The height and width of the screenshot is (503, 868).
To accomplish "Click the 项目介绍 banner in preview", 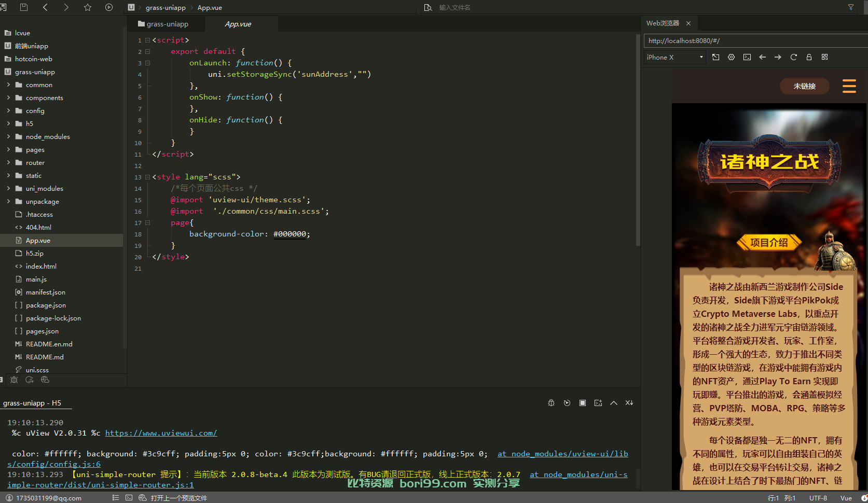I will (x=769, y=242).
